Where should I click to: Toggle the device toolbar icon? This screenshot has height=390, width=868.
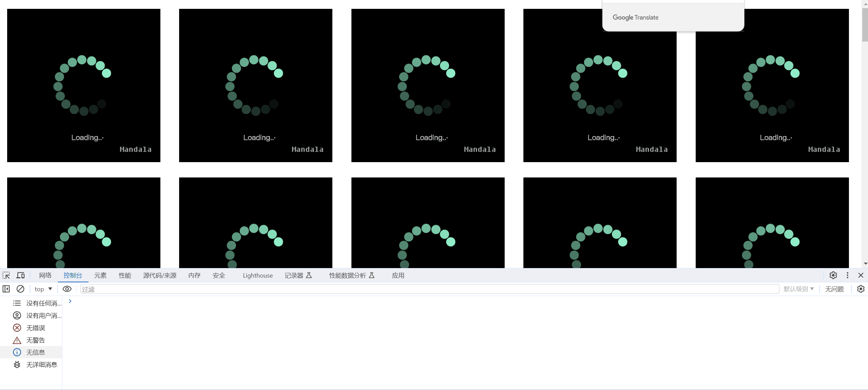pos(21,275)
